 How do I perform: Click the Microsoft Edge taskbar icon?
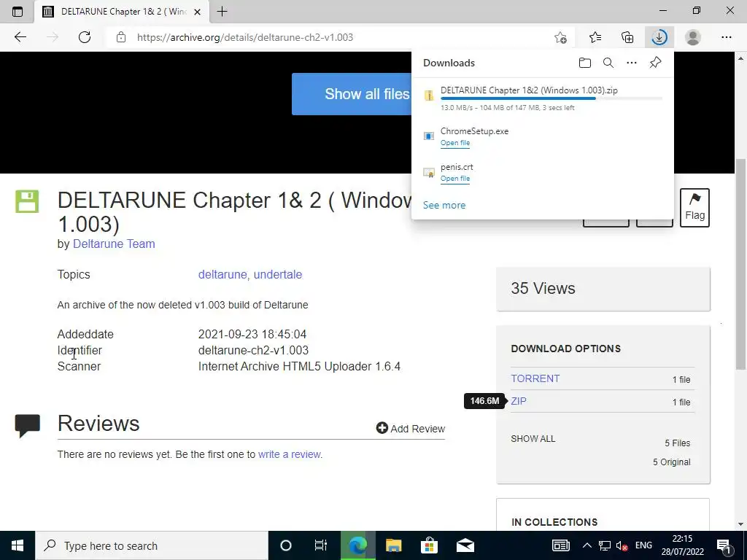[x=357, y=545]
